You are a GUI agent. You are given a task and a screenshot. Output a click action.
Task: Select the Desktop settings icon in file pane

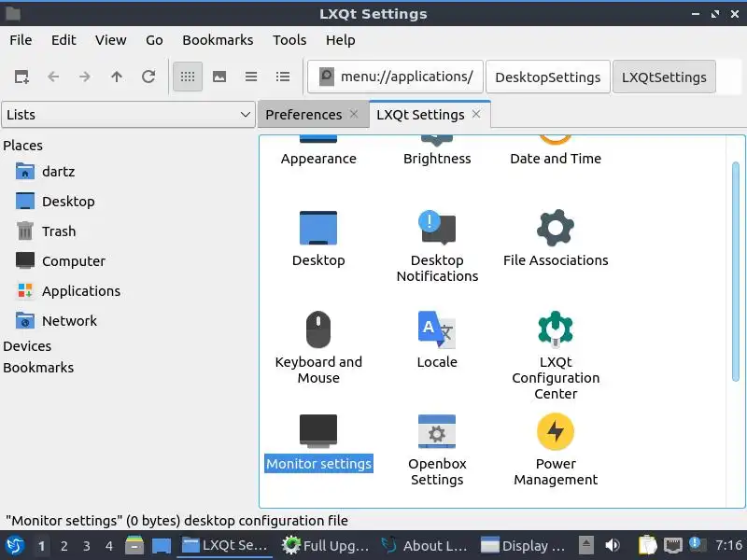[318, 228]
